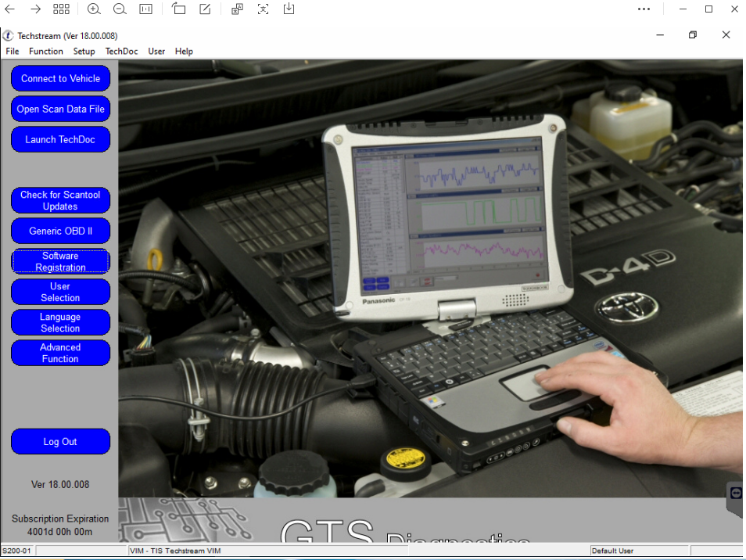Click VIM - TIS Techstream VIM status
The image size is (746, 560).
268,551
